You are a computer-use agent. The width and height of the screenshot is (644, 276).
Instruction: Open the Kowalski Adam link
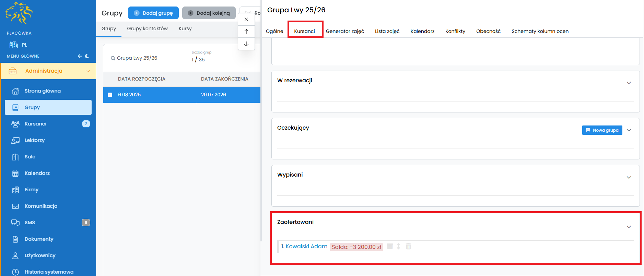(x=306, y=246)
